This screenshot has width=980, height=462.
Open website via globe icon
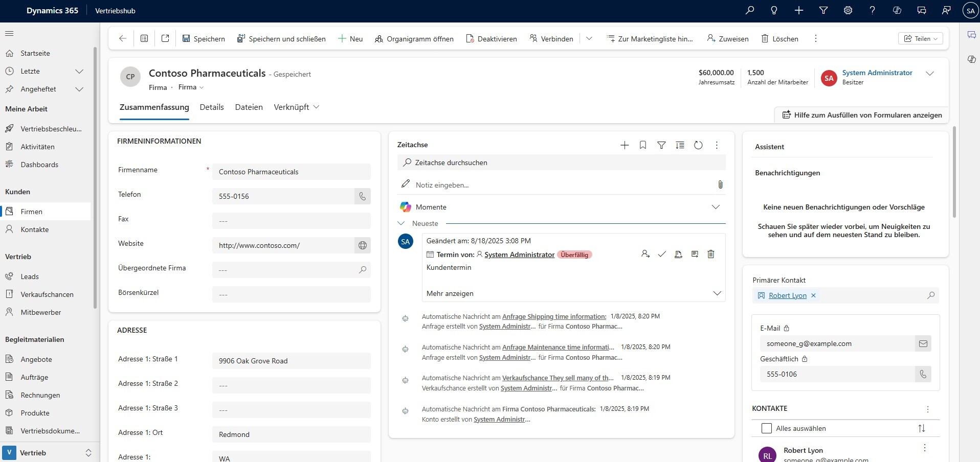click(x=362, y=245)
